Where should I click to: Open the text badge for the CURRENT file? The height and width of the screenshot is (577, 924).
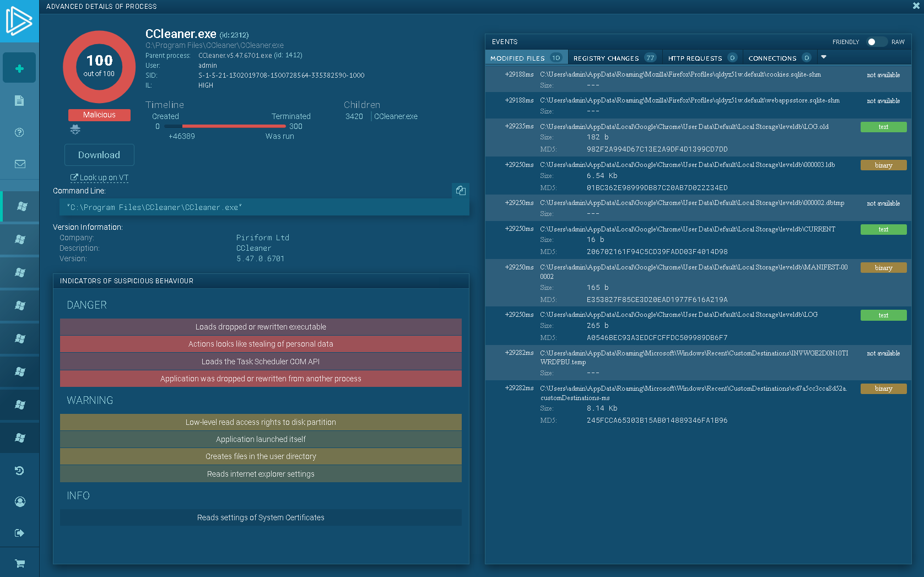(883, 229)
